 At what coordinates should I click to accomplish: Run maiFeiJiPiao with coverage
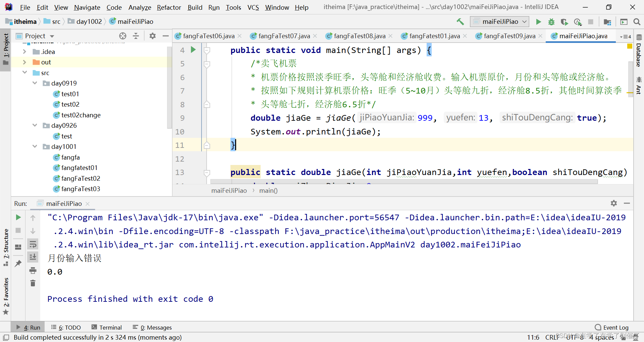[x=565, y=21]
